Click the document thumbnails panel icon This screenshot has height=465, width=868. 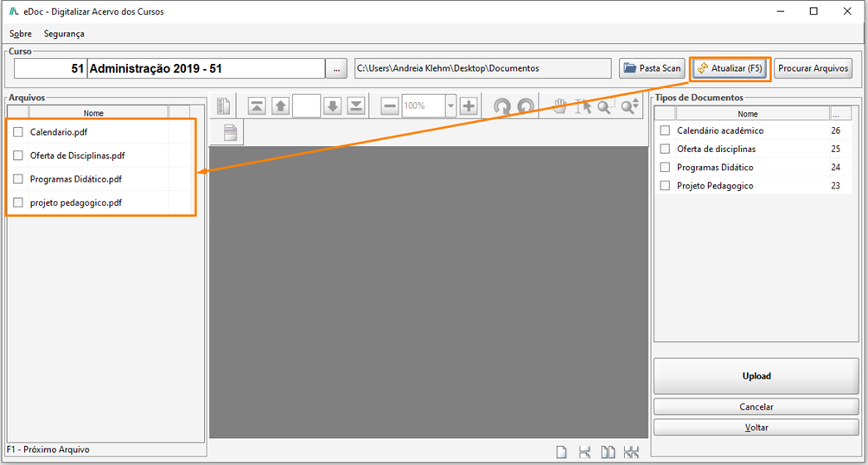(224, 105)
